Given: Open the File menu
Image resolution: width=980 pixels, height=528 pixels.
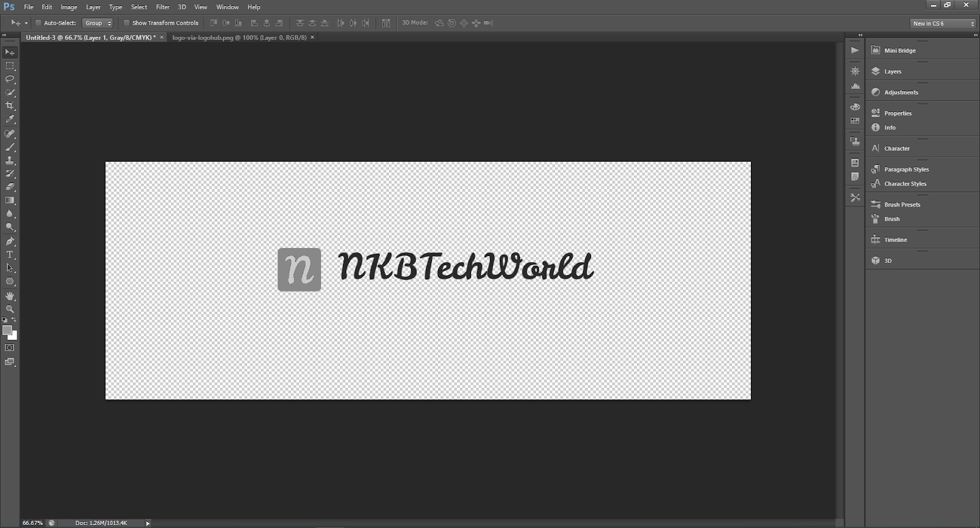Looking at the screenshot, I should (x=29, y=7).
